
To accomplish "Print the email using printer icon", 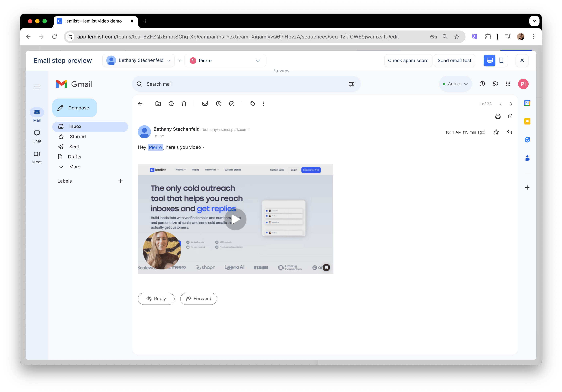I will (x=498, y=116).
